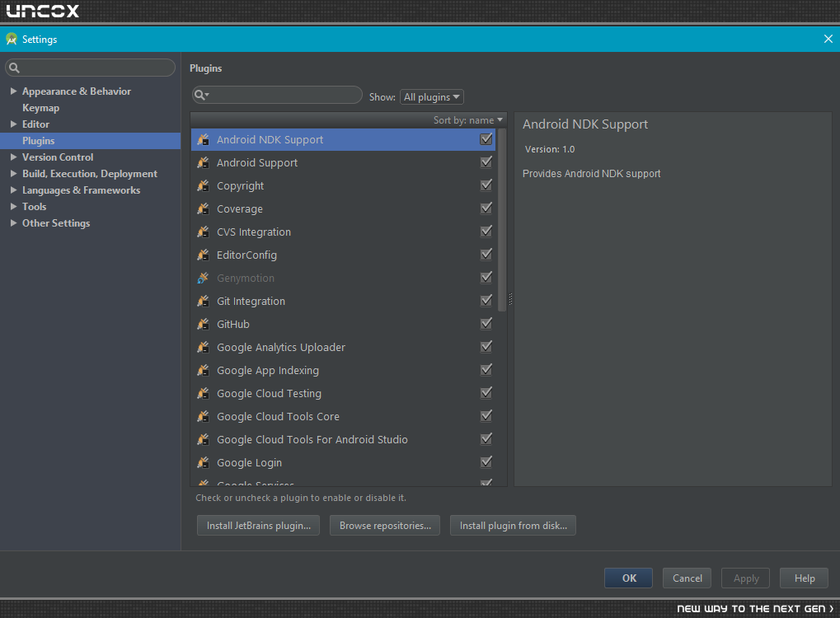Click the magnifier icon in settings search
Image resolution: width=840 pixels, height=618 pixels.
[15, 68]
